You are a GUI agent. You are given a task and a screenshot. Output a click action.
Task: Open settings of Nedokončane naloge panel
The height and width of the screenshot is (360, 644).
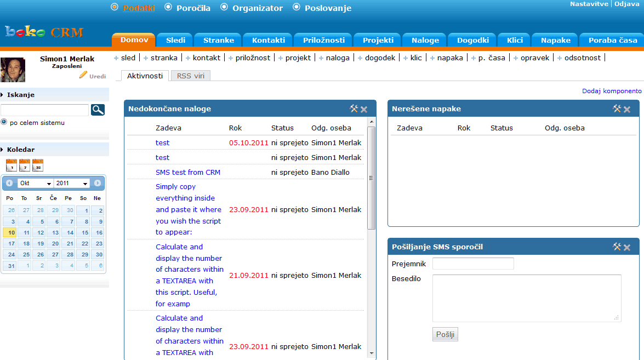coord(354,109)
